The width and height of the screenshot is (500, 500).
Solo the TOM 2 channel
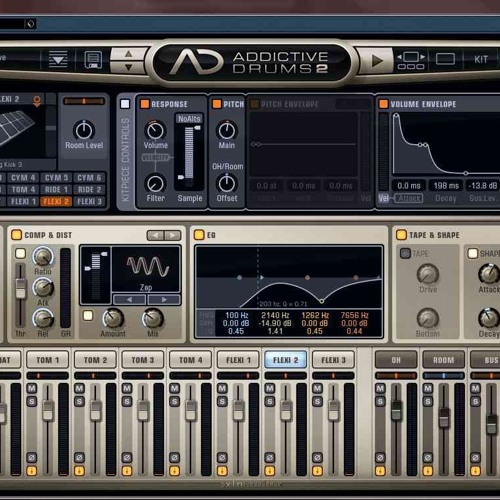(x=79, y=401)
